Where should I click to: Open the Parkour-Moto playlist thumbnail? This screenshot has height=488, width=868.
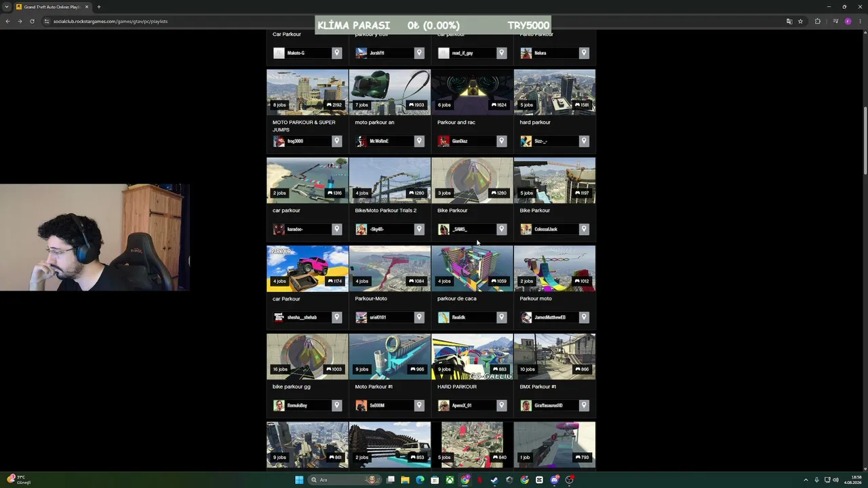390,268
